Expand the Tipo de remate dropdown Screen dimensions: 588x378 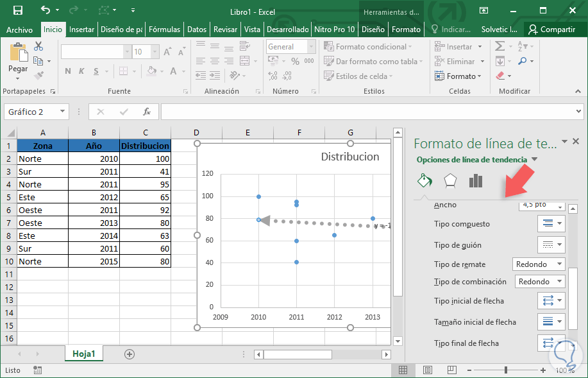coord(539,264)
